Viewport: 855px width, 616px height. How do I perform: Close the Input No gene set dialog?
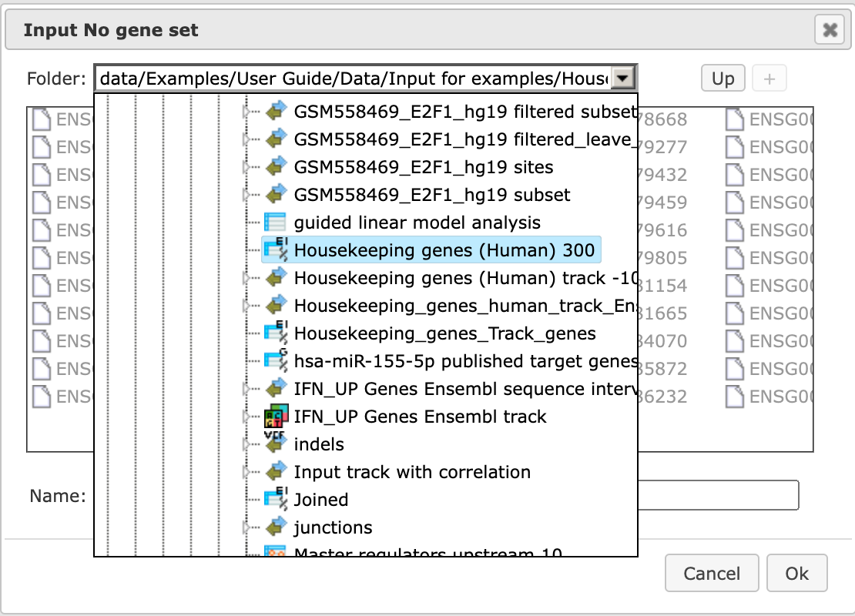coord(830,29)
